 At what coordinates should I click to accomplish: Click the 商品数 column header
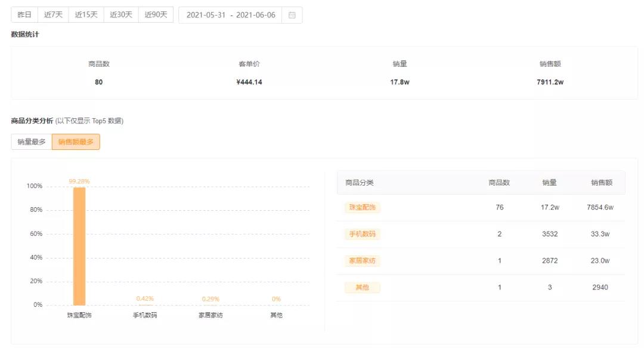[x=499, y=183]
